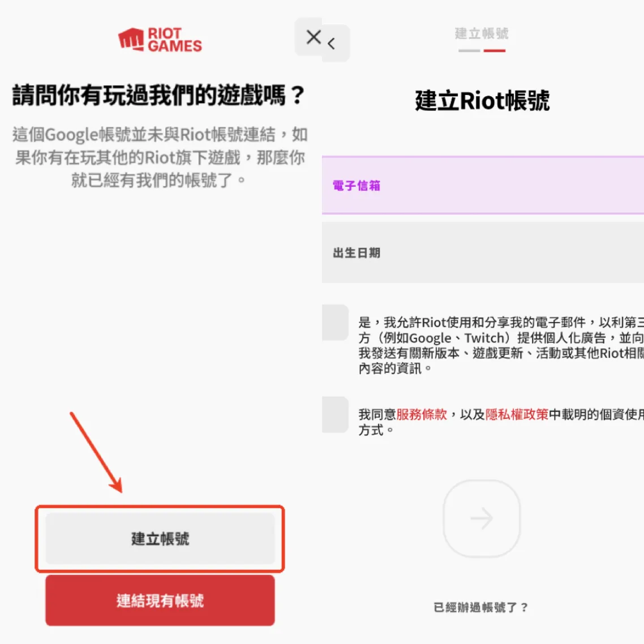
Task: Click the red active step indicator bar
Action: [495, 51]
